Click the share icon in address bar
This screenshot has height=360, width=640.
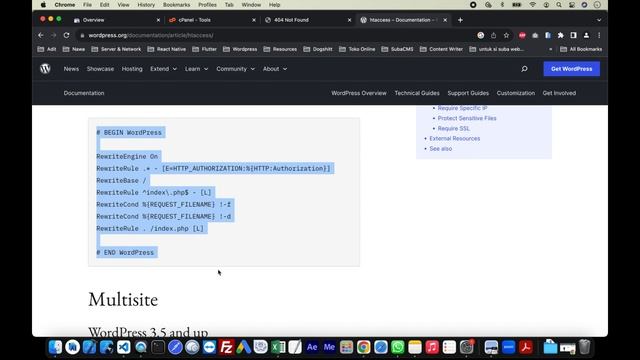click(x=493, y=36)
